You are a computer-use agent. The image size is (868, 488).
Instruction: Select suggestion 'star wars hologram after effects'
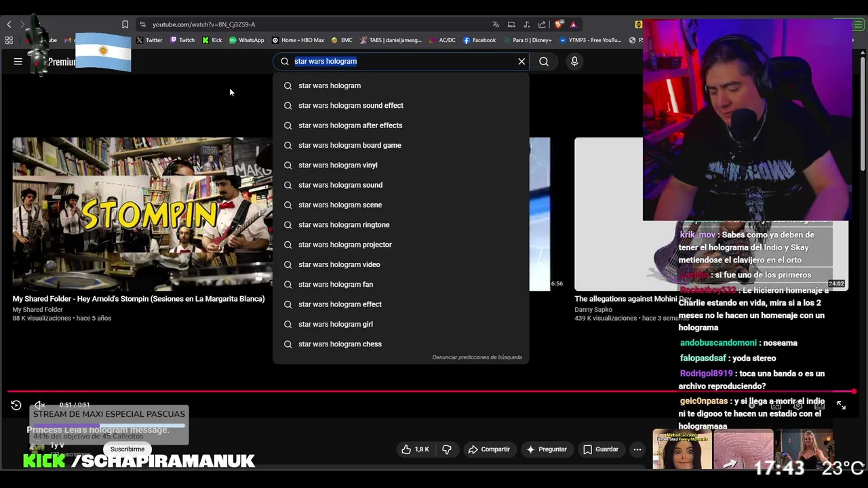(x=401, y=125)
